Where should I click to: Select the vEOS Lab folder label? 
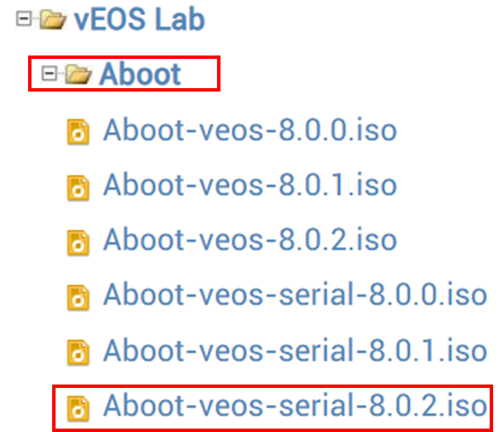pyautogui.click(x=139, y=19)
